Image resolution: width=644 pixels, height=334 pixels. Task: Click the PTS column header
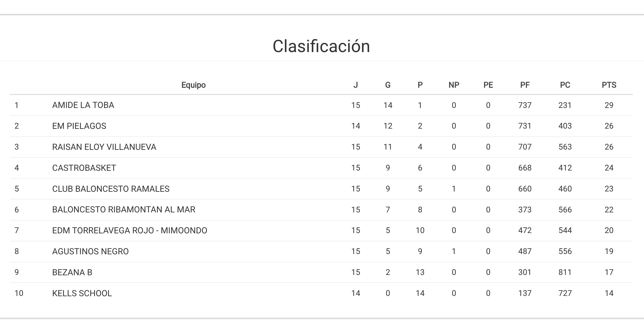(609, 85)
